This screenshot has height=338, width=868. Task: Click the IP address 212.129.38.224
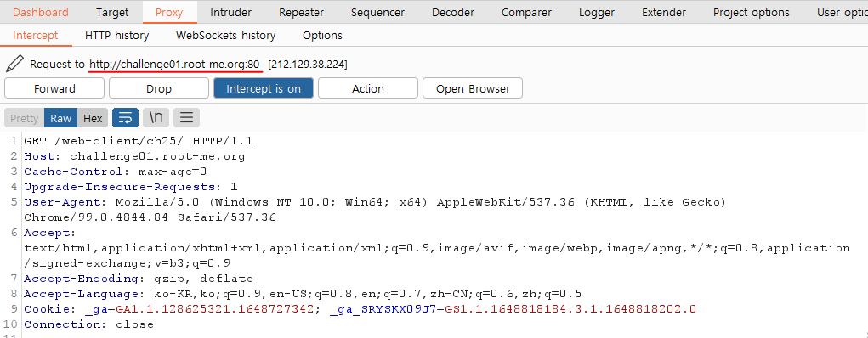pos(308,65)
